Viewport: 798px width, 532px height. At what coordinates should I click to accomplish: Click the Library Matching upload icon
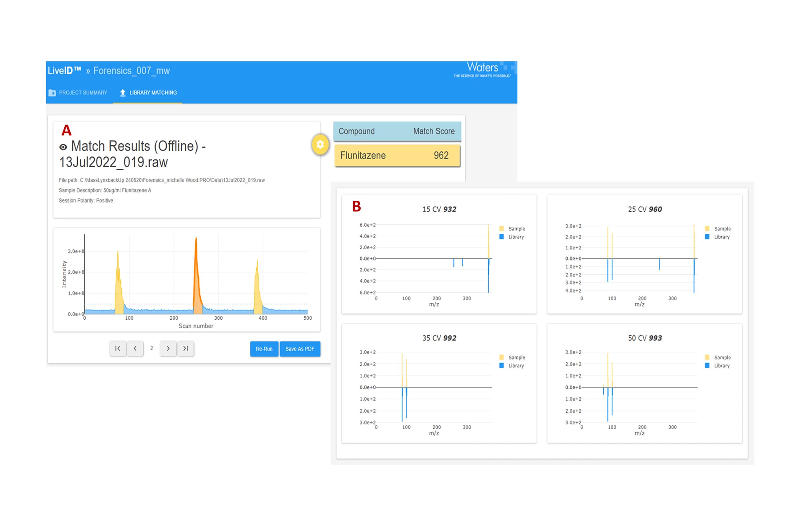(x=123, y=93)
